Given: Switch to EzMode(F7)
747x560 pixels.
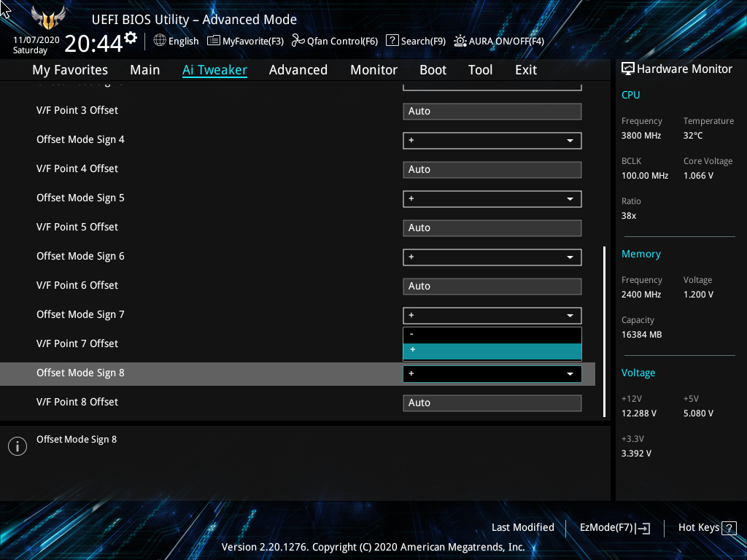Looking at the screenshot, I should click(614, 528).
